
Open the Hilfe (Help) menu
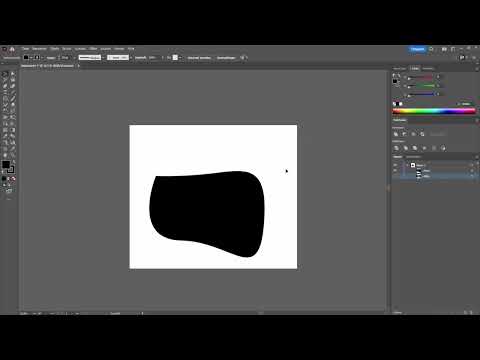coord(131,49)
